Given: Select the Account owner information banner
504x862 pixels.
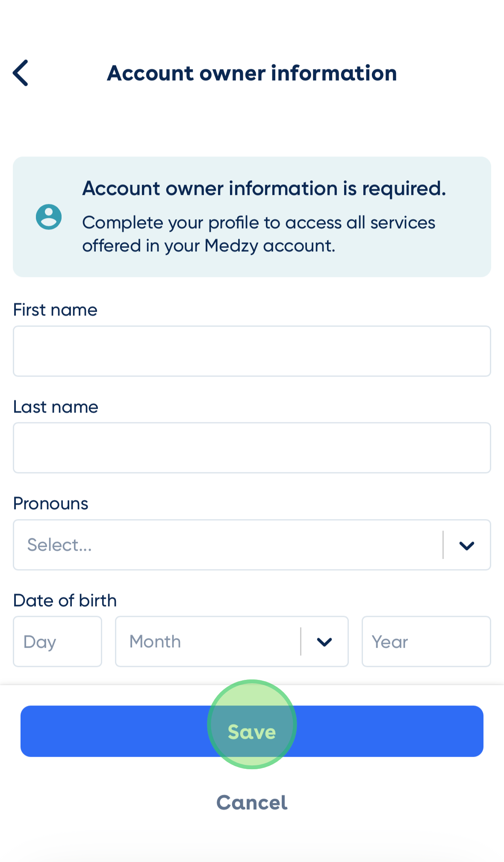Looking at the screenshot, I should [252, 216].
